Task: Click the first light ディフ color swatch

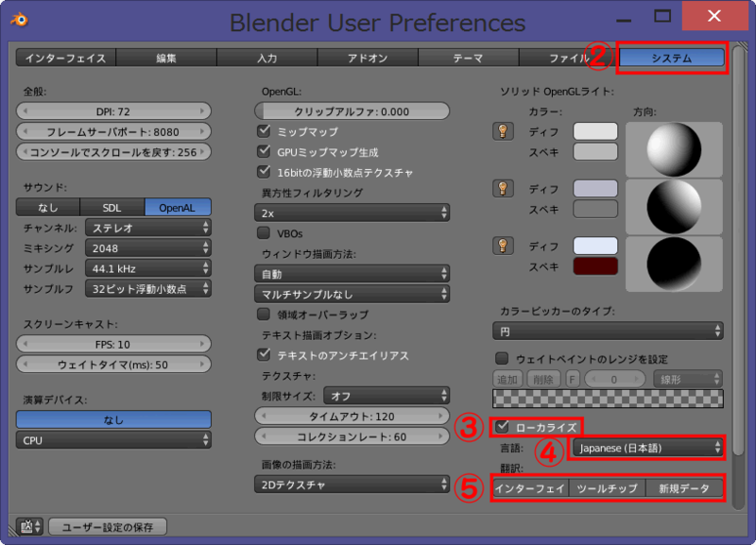Action: click(x=595, y=131)
